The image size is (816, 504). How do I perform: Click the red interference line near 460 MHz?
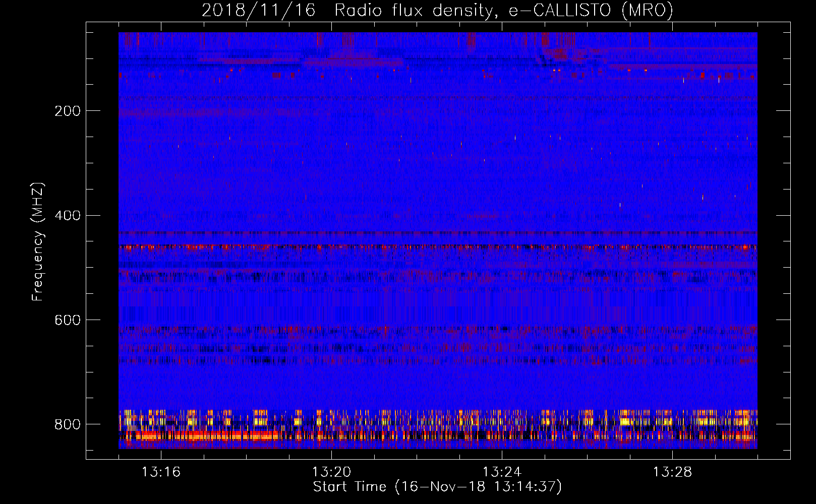[438, 247]
